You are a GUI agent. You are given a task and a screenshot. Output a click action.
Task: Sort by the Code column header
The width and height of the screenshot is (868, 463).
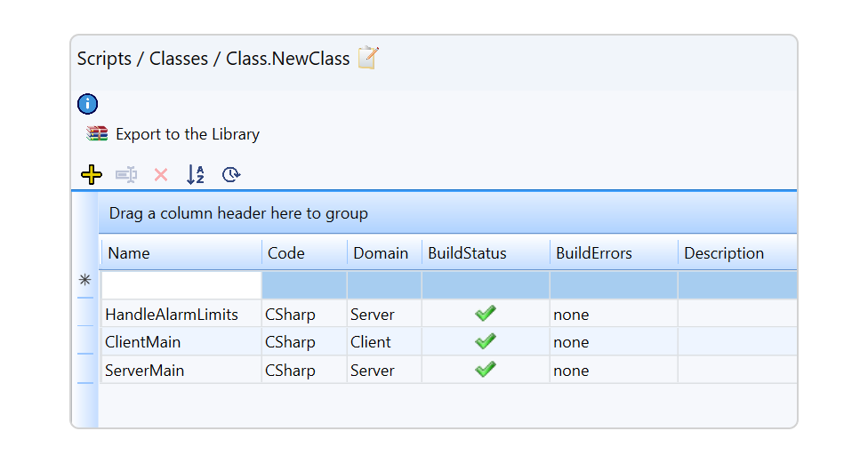click(x=286, y=253)
